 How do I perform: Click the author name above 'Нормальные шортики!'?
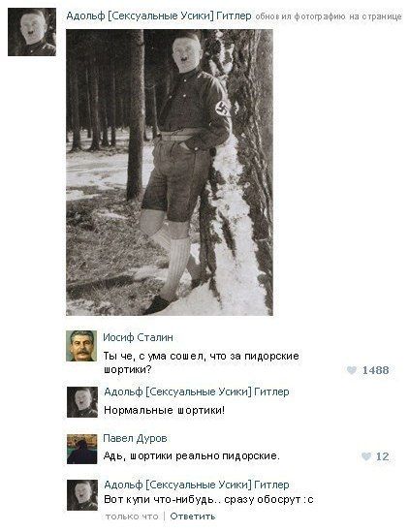pos(197,391)
